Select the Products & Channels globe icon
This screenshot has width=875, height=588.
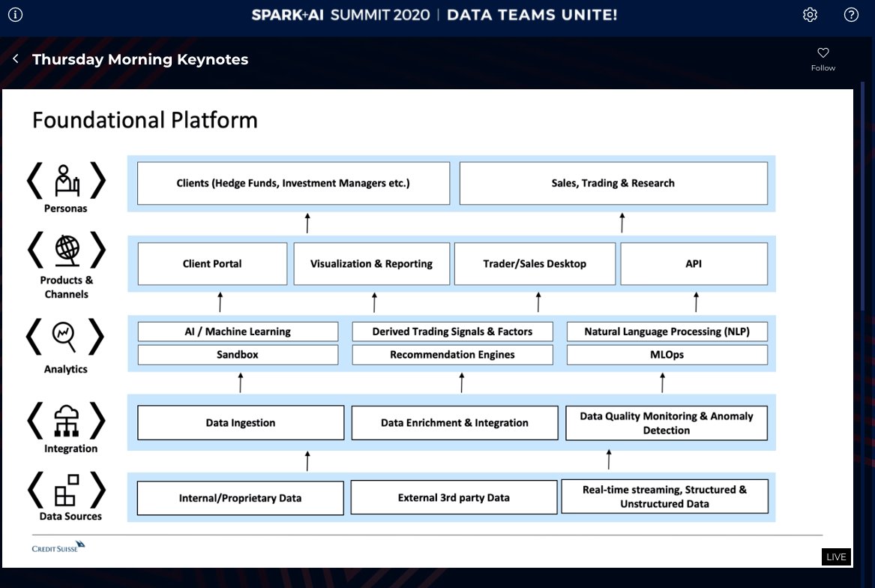click(67, 250)
